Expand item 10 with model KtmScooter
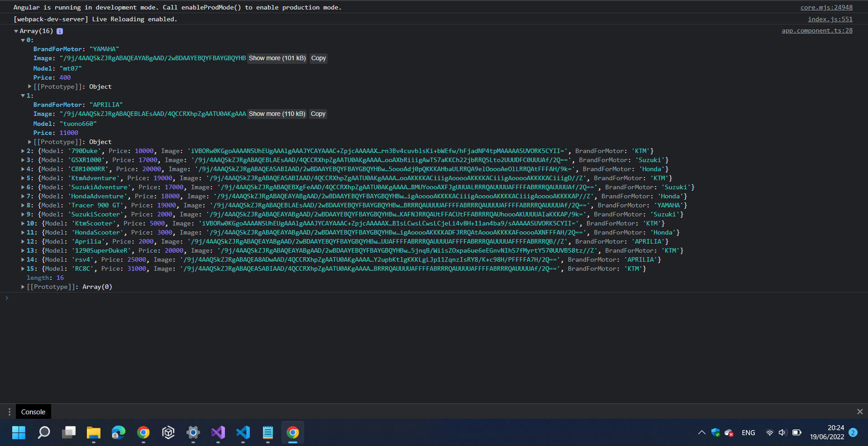The image size is (868, 446). pos(23,223)
